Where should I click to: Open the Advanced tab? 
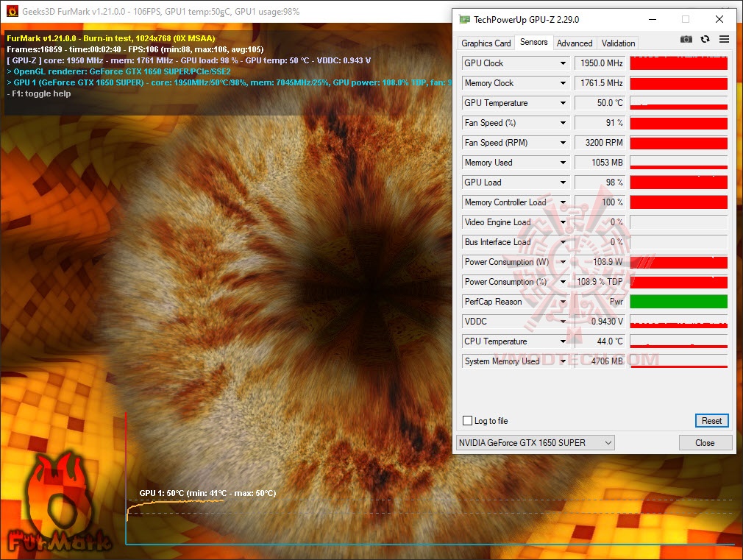point(575,43)
